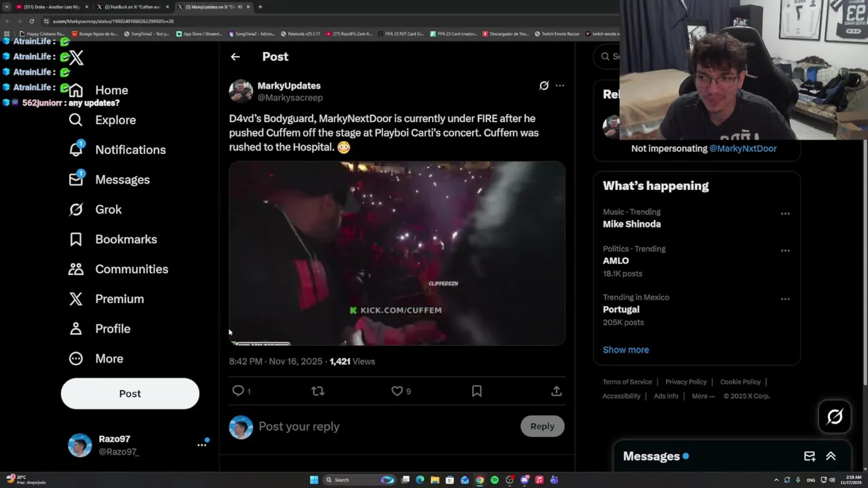868x488 pixels.
Task: Open the Premium page icon
Action: point(76,299)
